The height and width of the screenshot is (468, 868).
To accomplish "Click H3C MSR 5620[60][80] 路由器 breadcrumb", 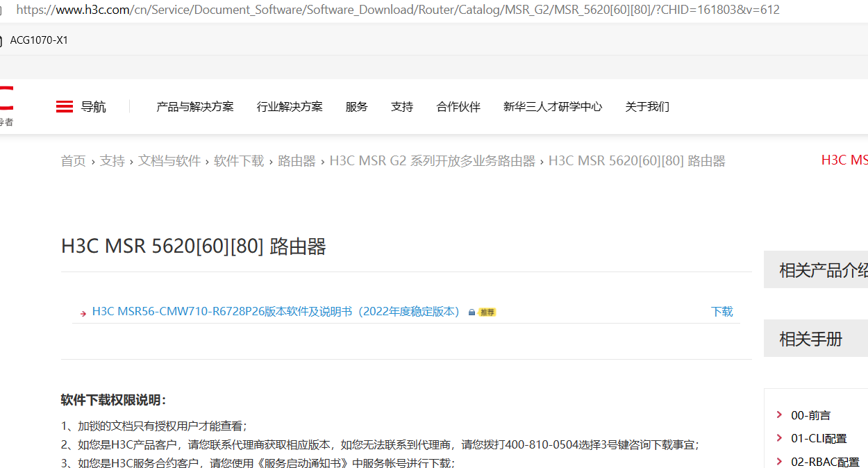I will (637, 161).
